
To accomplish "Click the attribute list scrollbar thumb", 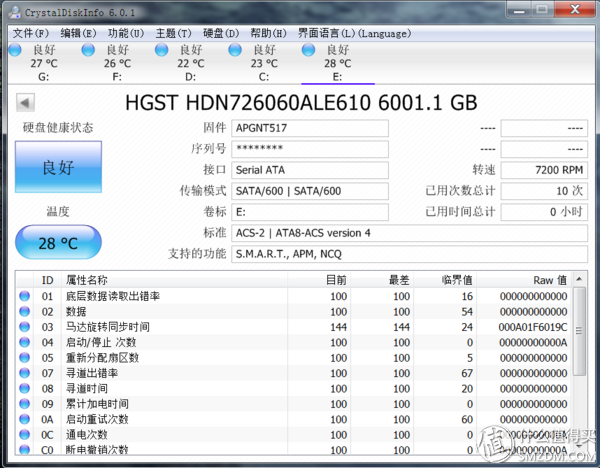I will [579, 331].
